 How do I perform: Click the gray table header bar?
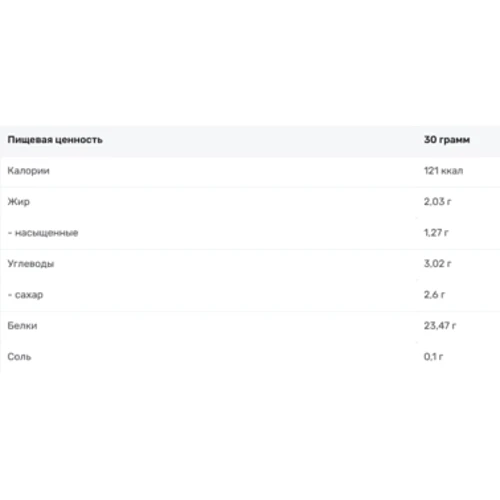[250, 141]
